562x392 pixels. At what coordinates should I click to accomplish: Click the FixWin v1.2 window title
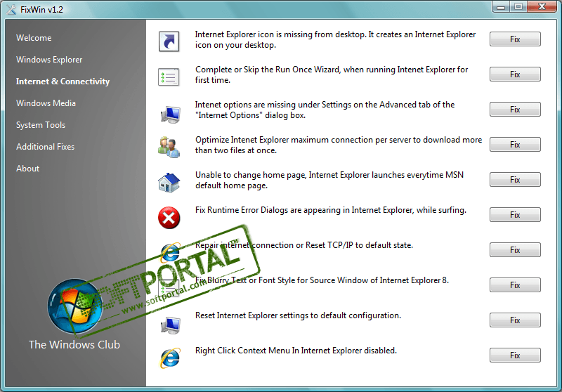[x=41, y=10]
